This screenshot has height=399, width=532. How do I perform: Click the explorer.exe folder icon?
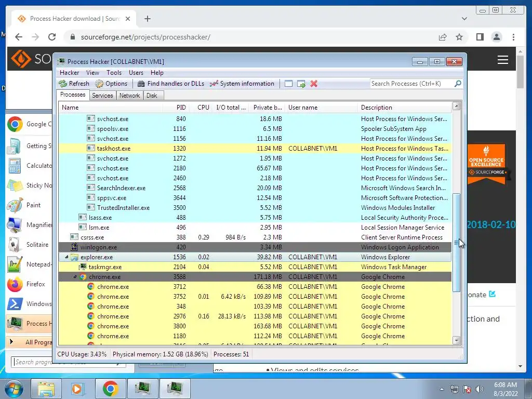click(x=74, y=257)
